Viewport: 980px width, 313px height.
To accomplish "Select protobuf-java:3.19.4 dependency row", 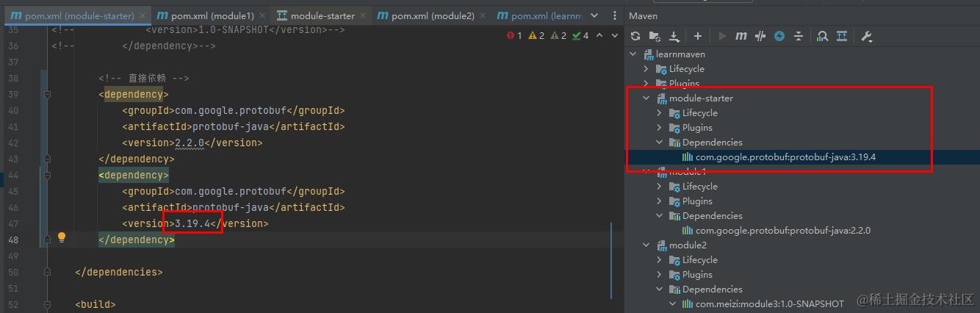I will click(x=802, y=156).
